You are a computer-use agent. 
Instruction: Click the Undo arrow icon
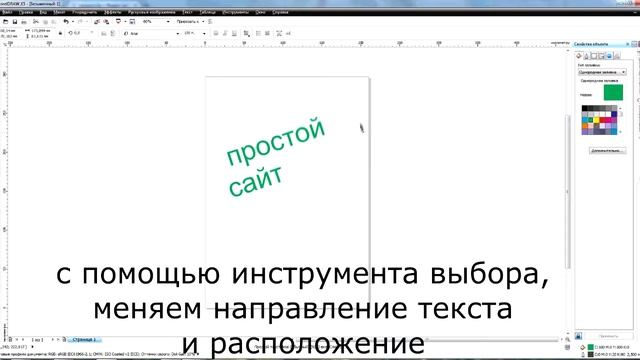(x=66, y=22)
